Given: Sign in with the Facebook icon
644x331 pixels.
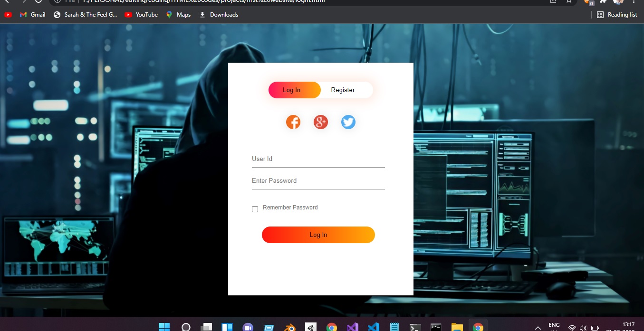Looking at the screenshot, I should point(293,122).
